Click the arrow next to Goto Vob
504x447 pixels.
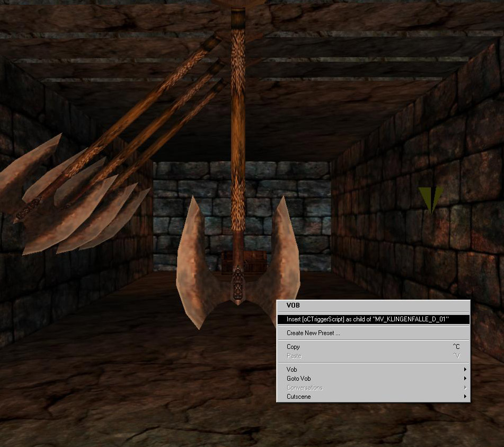(465, 379)
